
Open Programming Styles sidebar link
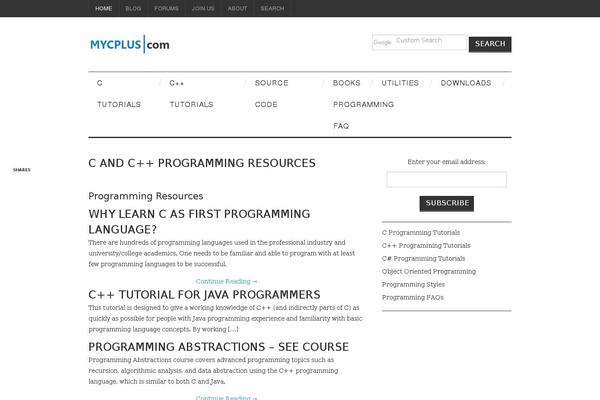[x=413, y=284]
